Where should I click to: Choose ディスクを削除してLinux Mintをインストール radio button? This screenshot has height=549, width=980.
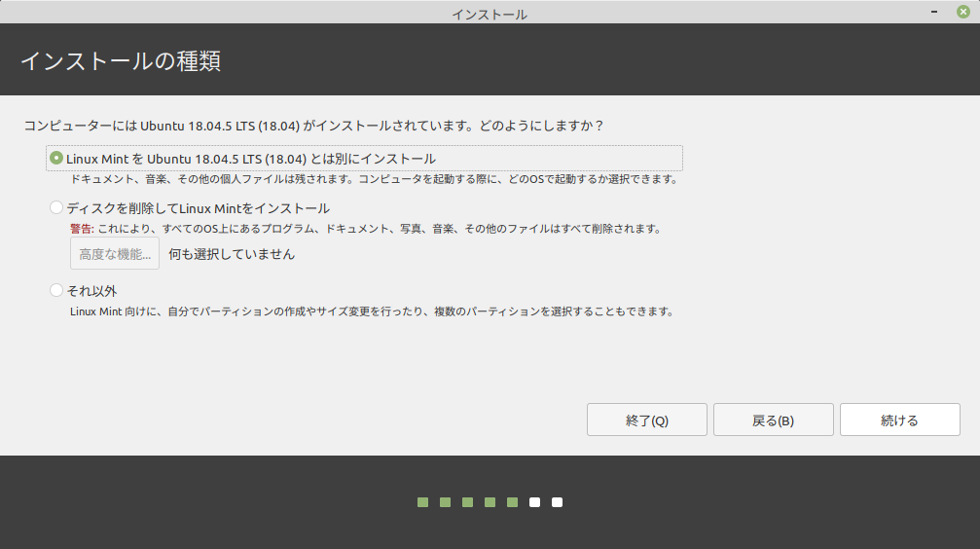tap(56, 207)
